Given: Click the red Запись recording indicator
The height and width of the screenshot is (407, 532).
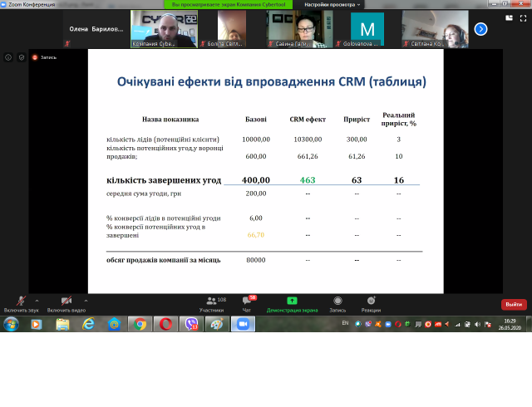Looking at the screenshot, I should tap(44, 57).
